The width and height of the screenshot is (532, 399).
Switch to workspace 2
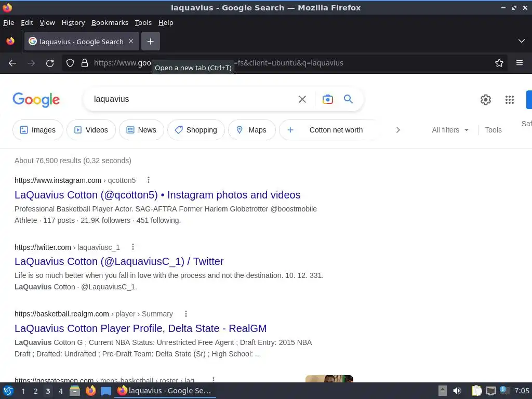pos(36,391)
